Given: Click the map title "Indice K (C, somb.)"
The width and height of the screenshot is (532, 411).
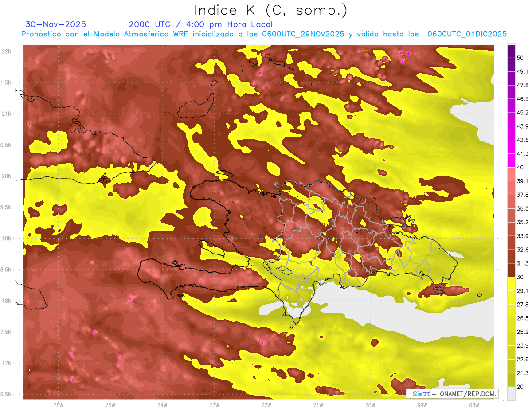Looking at the screenshot, I should [x=270, y=10].
